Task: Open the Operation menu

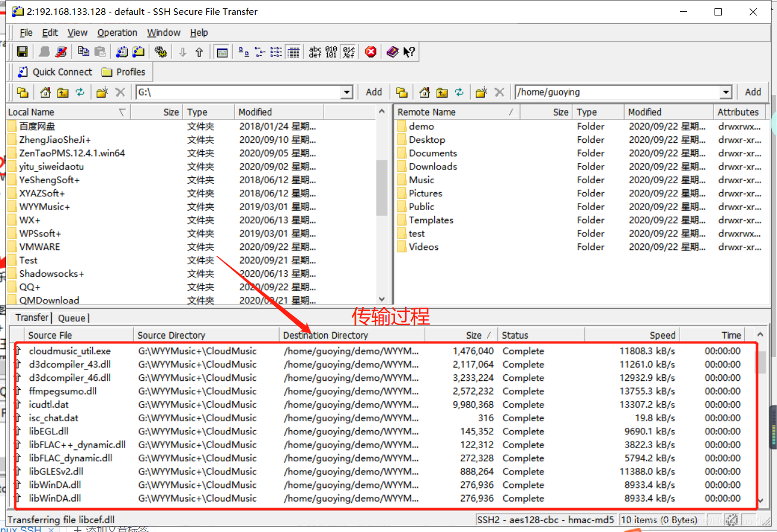Action: (x=117, y=33)
